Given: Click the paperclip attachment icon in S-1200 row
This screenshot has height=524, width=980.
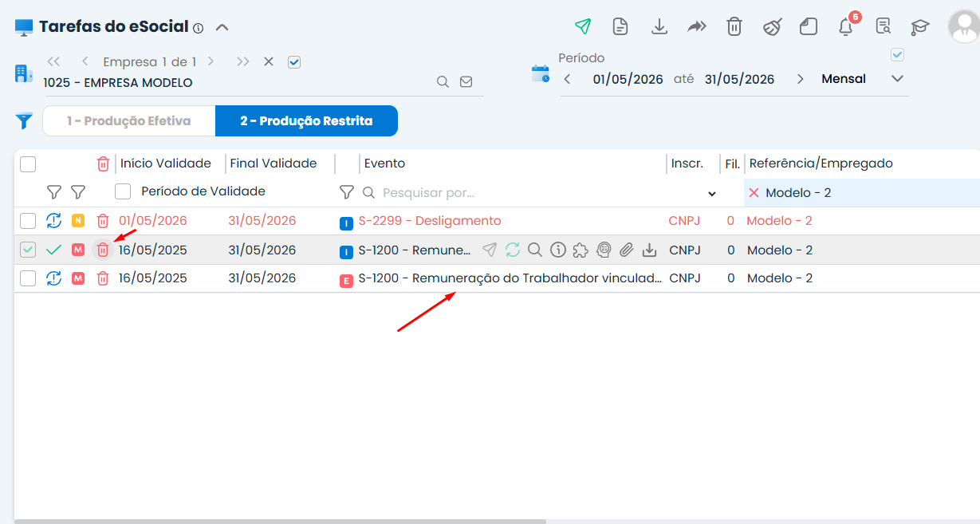Looking at the screenshot, I should (x=627, y=250).
